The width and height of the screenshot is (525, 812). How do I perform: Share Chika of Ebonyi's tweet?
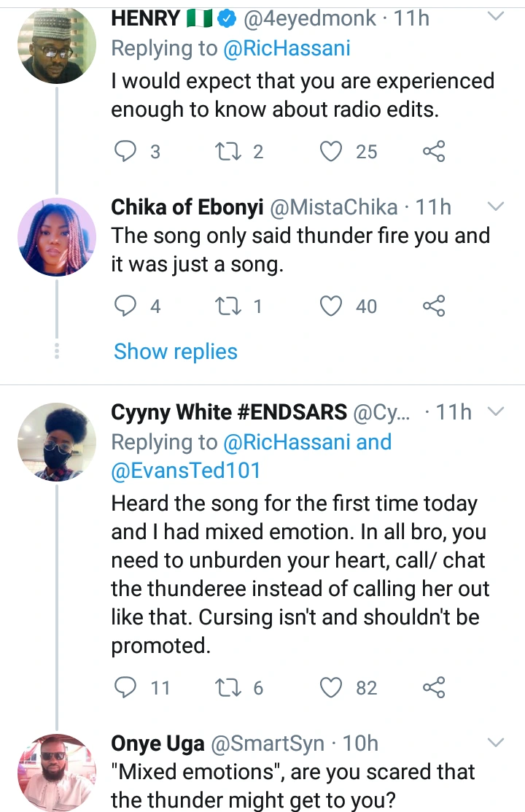click(x=434, y=306)
